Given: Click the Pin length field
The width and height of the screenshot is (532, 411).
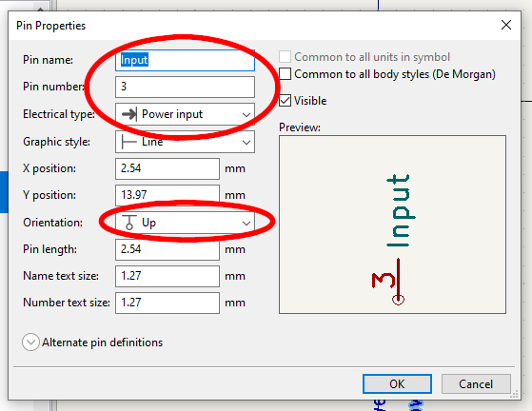Looking at the screenshot, I should click(167, 249).
